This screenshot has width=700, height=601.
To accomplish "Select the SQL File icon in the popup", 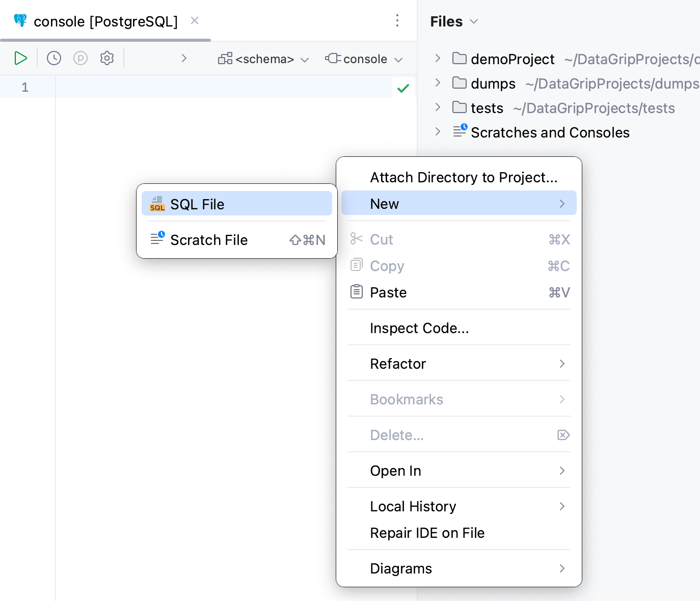I will coord(157,204).
